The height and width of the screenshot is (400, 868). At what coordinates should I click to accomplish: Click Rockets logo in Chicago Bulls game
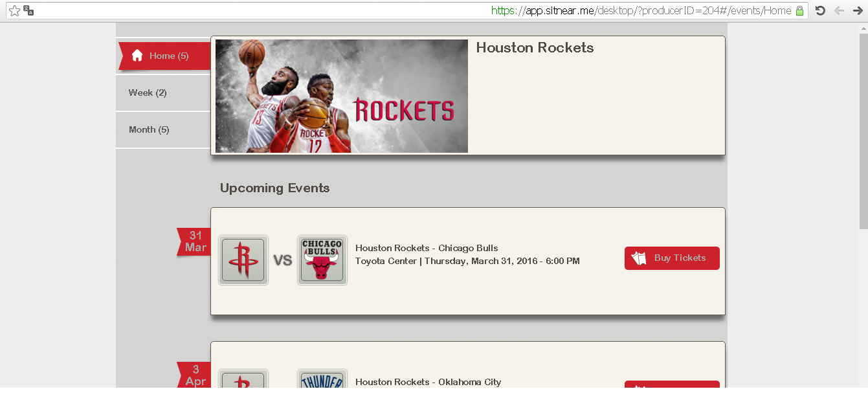[243, 260]
